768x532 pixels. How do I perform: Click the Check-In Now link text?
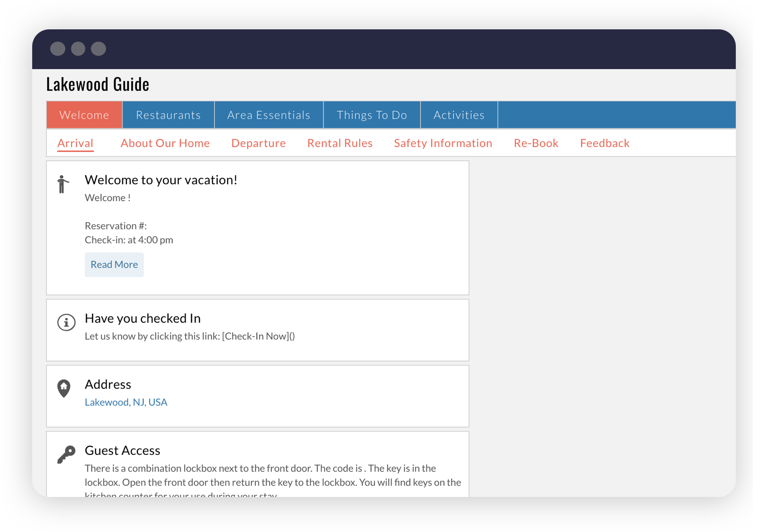(258, 336)
